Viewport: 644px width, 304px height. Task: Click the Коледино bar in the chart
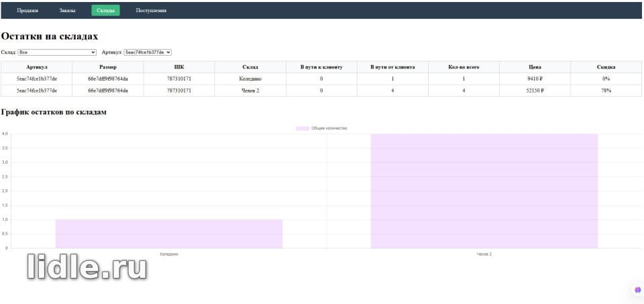click(169, 234)
